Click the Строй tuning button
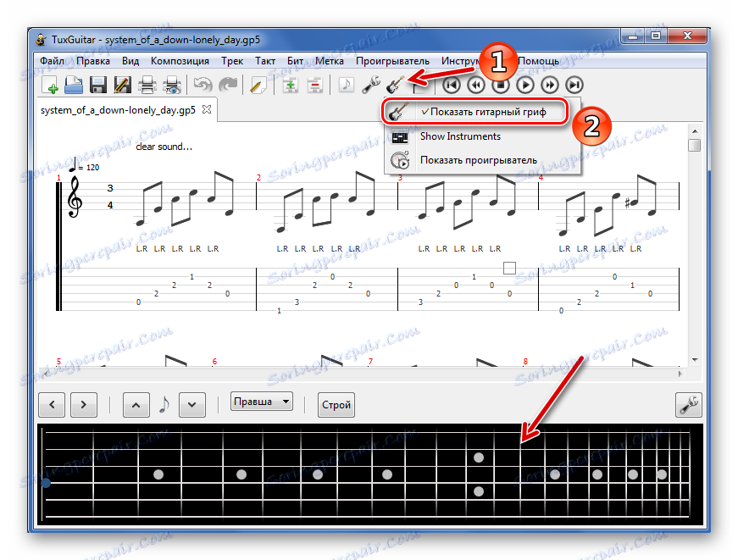Screen dimensions: 738x560 pos(336,405)
